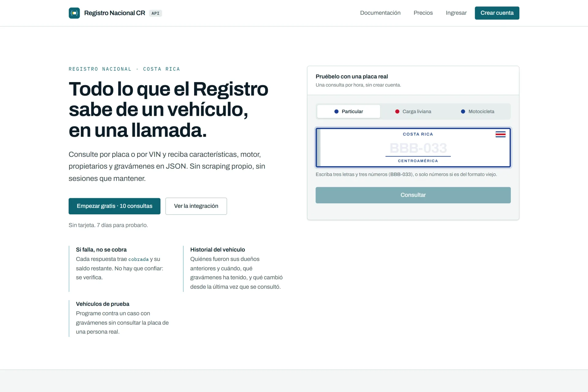
Task: Click the Consultar button
Action: (x=413, y=195)
